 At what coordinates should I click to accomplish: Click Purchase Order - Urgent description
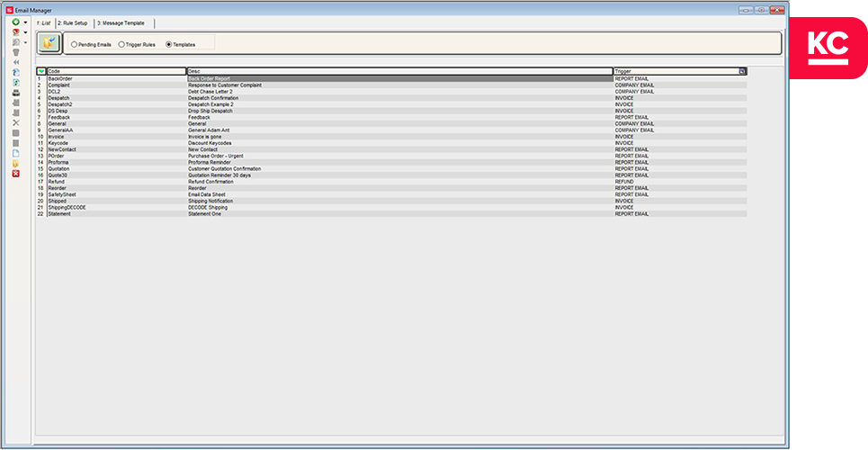[215, 156]
